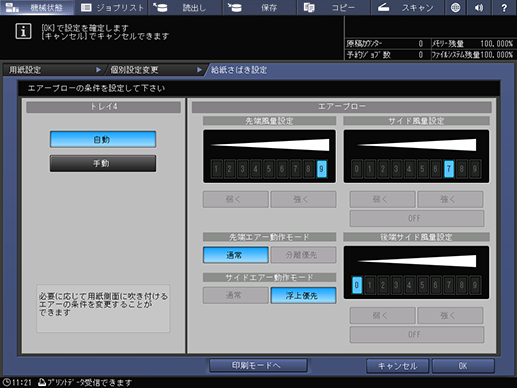The width and height of the screenshot is (517, 388).
Task: Click 弱く under 先端風量設定
Action: pos(236,199)
